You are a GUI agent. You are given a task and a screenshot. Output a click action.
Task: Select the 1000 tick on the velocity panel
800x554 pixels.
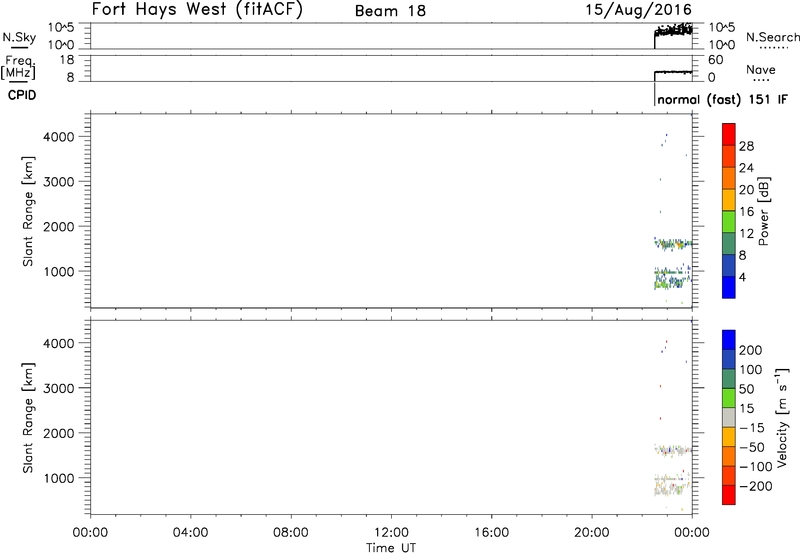[x=59, y=478]
